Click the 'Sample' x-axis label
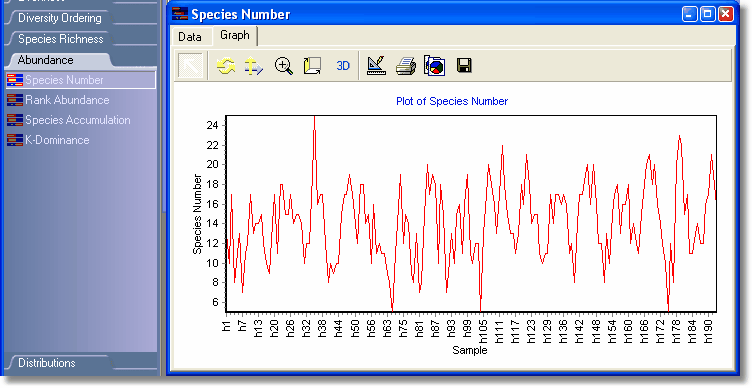The height and width of the screenshot is (388, 752). [x=470, y=350]
